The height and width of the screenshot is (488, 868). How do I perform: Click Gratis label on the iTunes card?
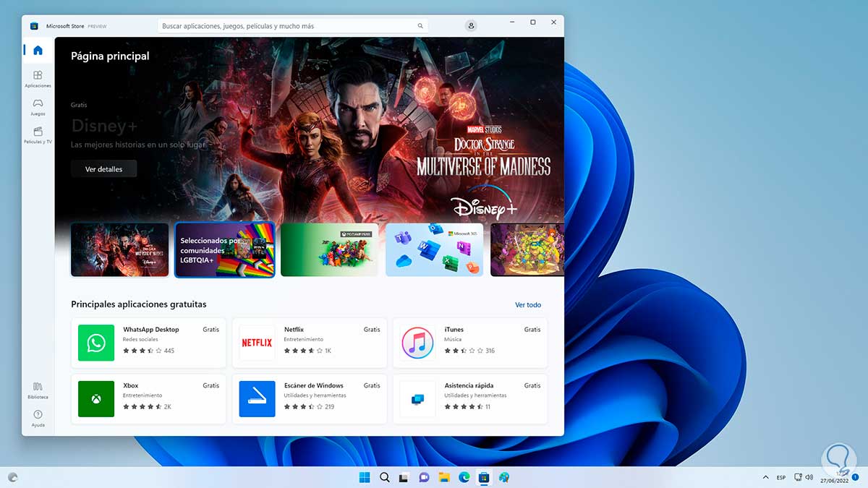tap(532, 330)
